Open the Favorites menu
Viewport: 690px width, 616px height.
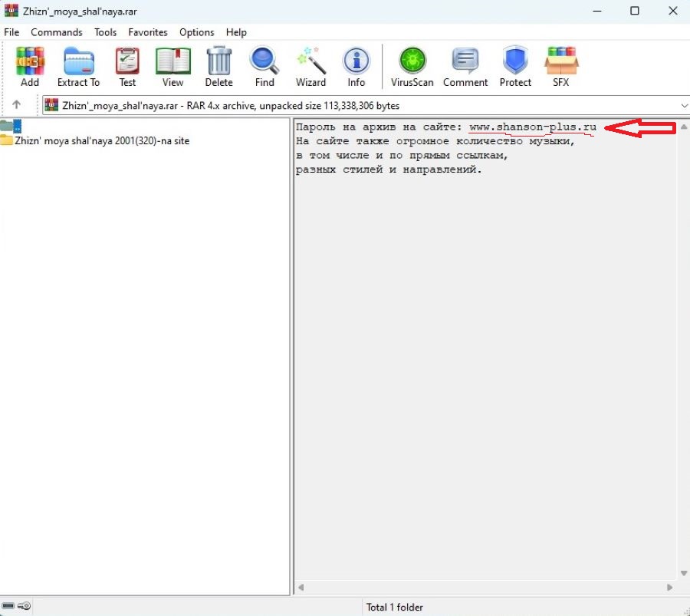coord(148,32)
